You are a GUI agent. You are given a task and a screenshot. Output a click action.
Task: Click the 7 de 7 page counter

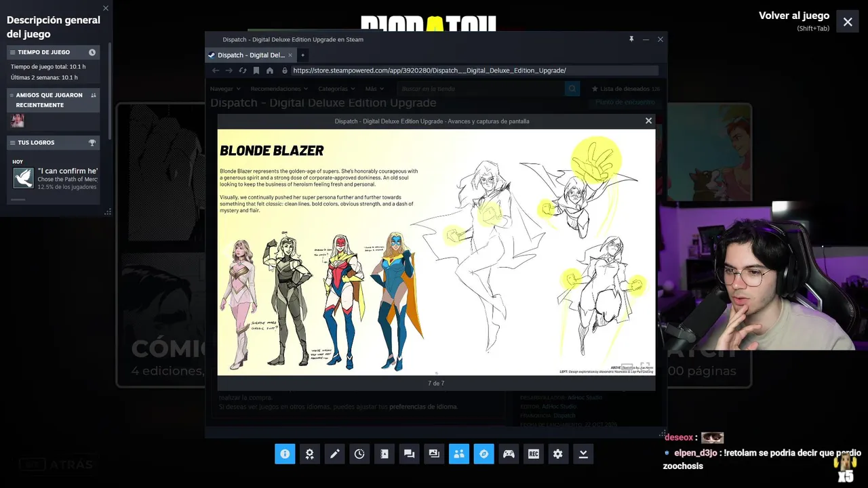436,384
